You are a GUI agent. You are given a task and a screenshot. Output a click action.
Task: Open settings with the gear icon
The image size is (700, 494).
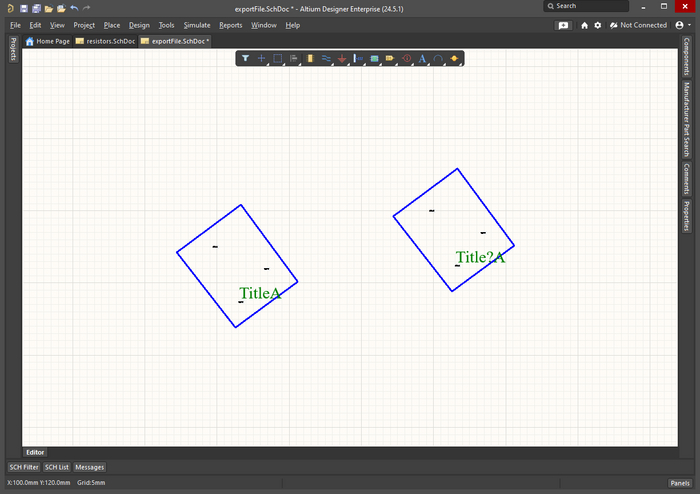coord(598,25)
